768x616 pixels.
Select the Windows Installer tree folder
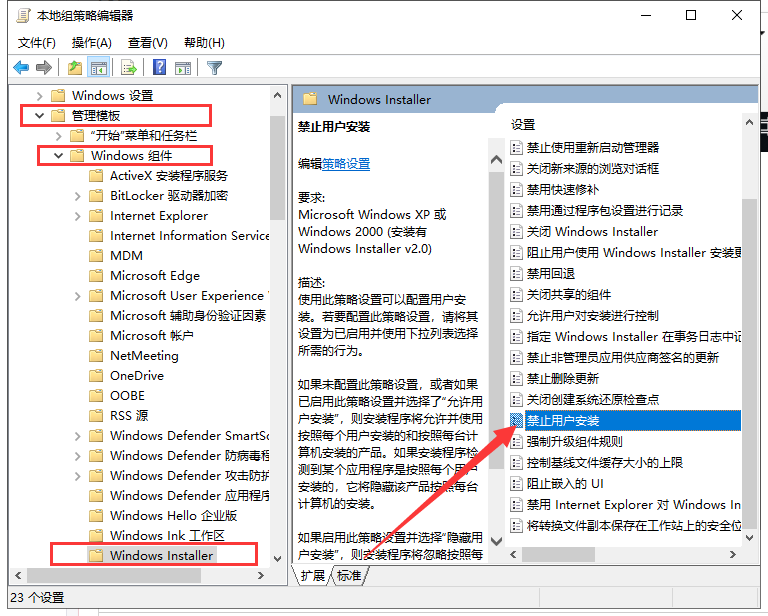coord(161,555)
